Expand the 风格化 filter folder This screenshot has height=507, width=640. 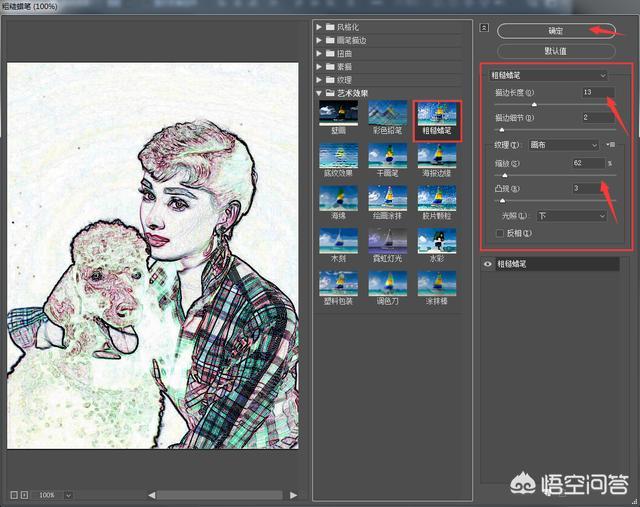pos(320,25)
